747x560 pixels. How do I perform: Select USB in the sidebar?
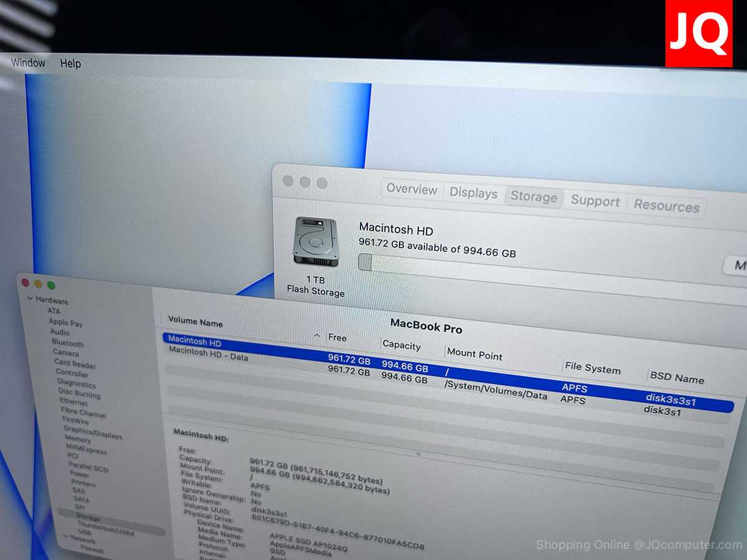coord(85,533)
